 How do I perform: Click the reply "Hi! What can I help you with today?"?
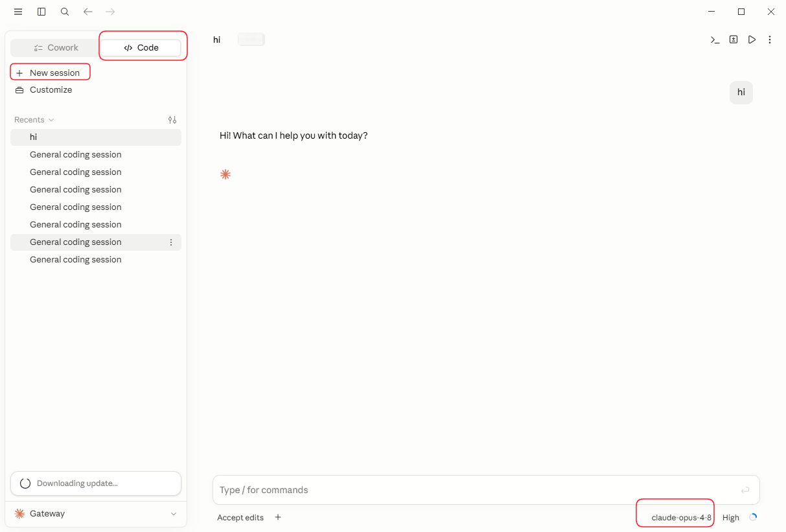pyautogui.click(x=294, y=135)
